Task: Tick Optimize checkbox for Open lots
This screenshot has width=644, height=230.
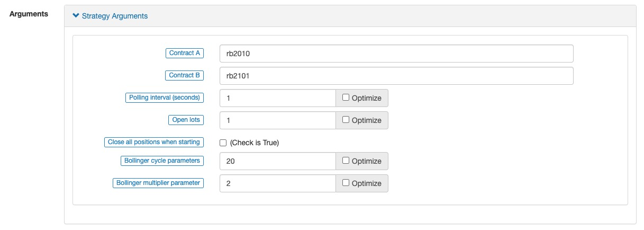Action: [x=346, y=120]
